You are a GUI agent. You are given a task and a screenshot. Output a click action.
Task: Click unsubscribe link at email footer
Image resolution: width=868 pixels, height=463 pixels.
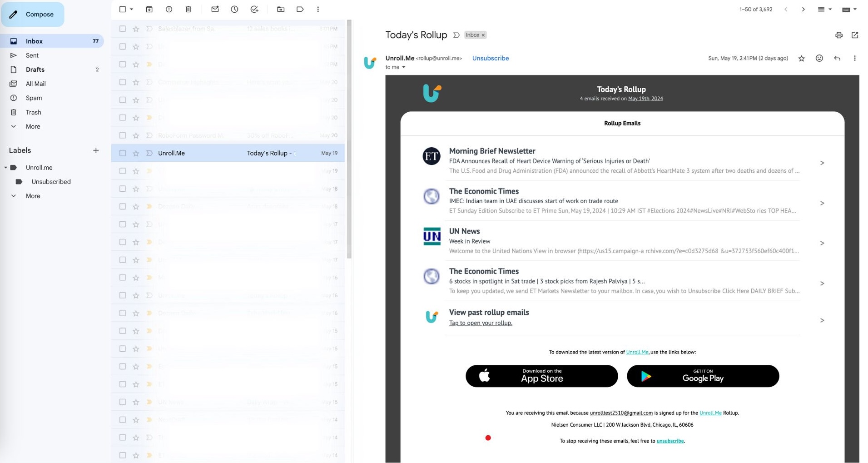click(x=670, y=441)
